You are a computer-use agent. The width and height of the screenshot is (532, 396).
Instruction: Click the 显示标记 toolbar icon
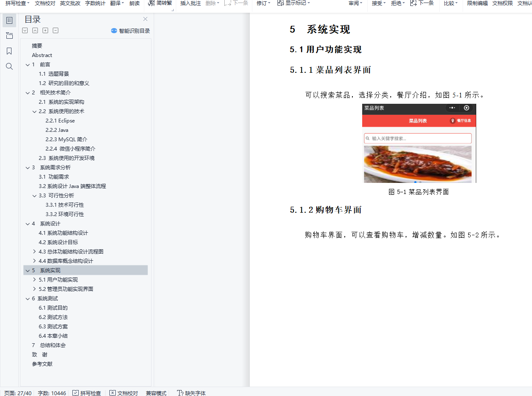[280, 3]
